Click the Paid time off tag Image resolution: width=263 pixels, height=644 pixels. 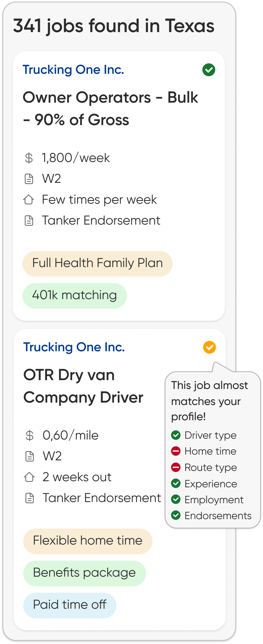[70, 605]
